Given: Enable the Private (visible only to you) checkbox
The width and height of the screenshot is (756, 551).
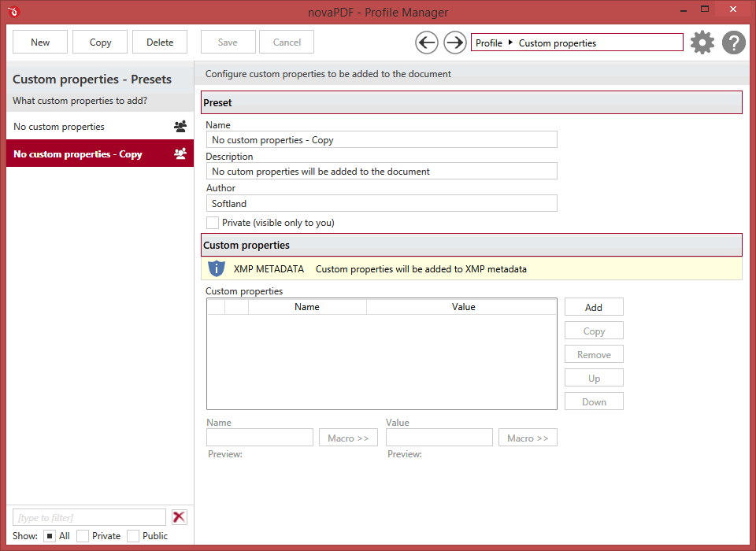Looking at the screenshot, I should (212, 222).
